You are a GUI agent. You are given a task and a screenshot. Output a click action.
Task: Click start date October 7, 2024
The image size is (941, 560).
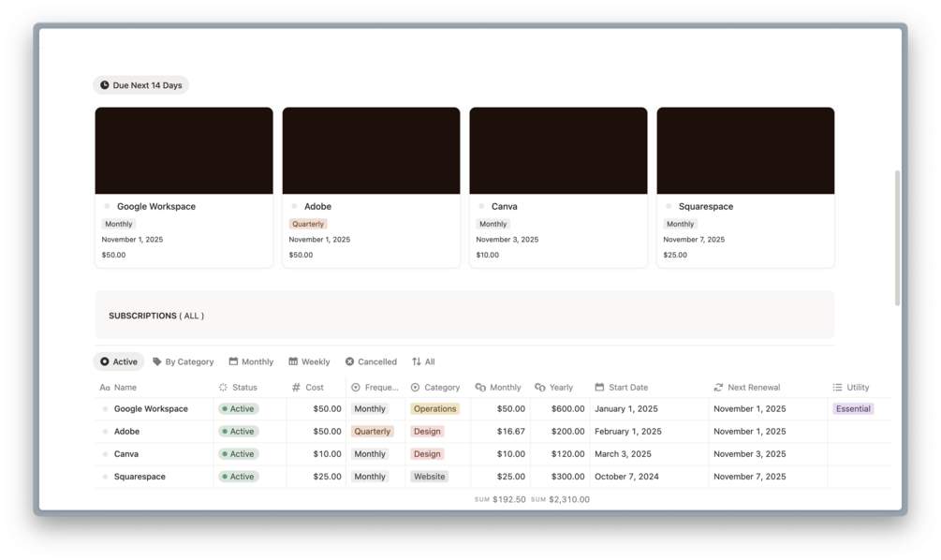click(626, 477)
